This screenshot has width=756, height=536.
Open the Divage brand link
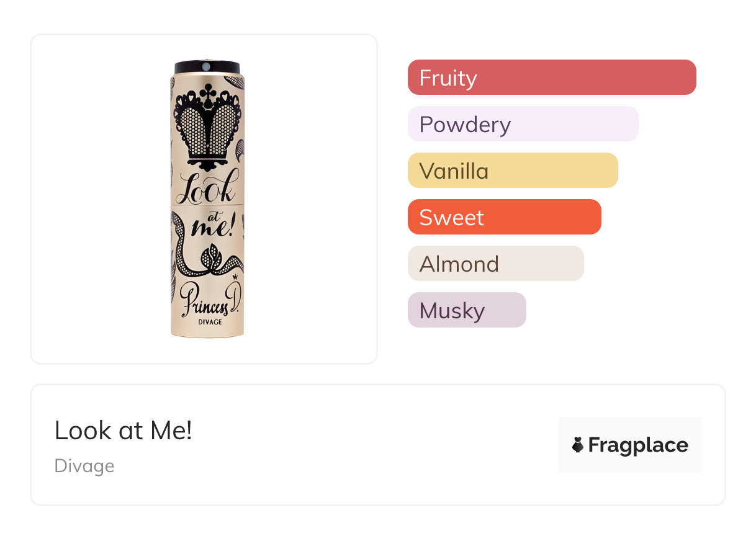pos(84,466)
